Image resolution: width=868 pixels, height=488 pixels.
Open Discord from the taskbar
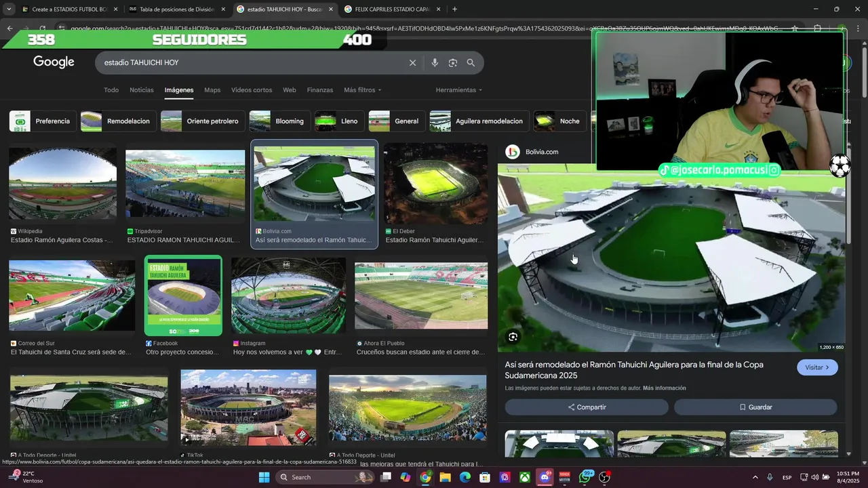[x=545, y=477]
